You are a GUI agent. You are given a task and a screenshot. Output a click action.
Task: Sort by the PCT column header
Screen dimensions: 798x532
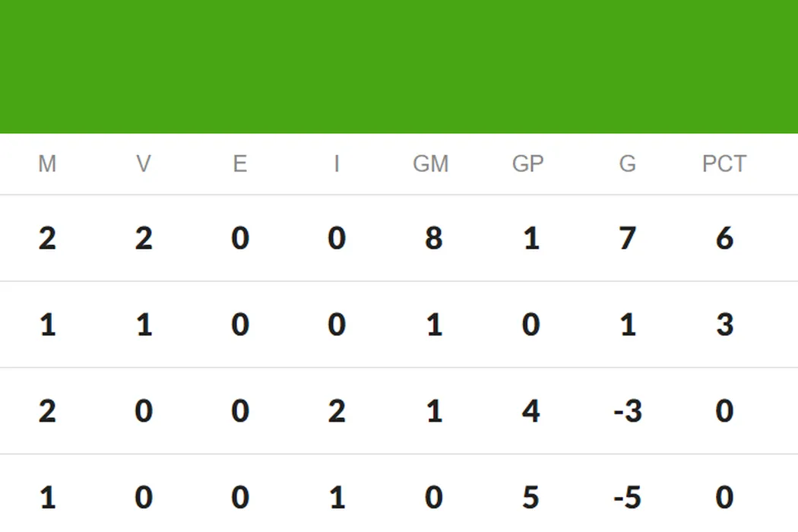coord(724,164)
